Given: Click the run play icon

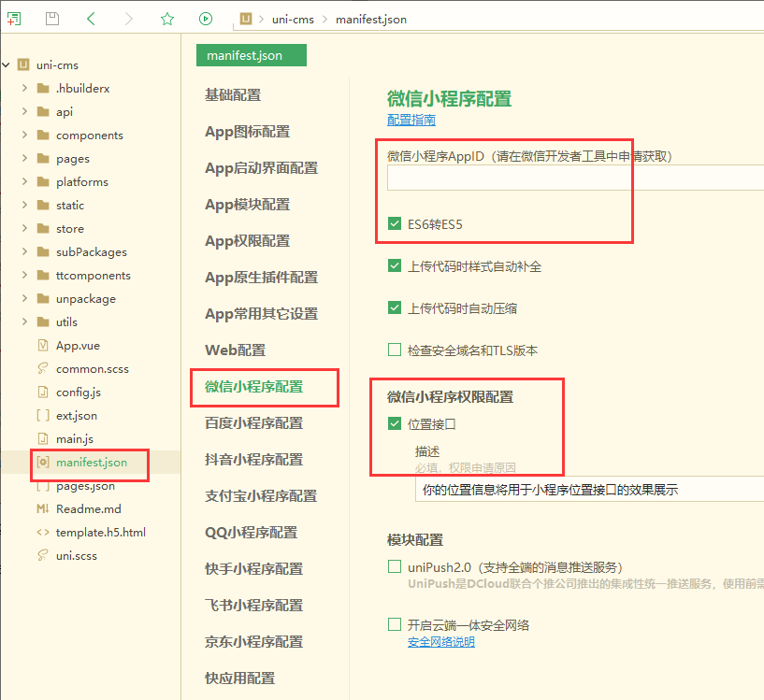Looking at the screenshot, I should click(206, 19).
